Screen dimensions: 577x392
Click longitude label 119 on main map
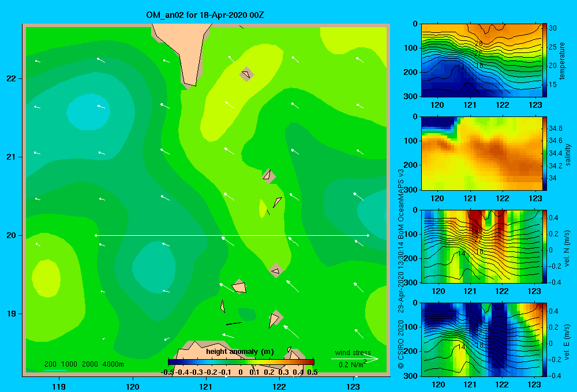pyautogui.click(x=59, y=386)
